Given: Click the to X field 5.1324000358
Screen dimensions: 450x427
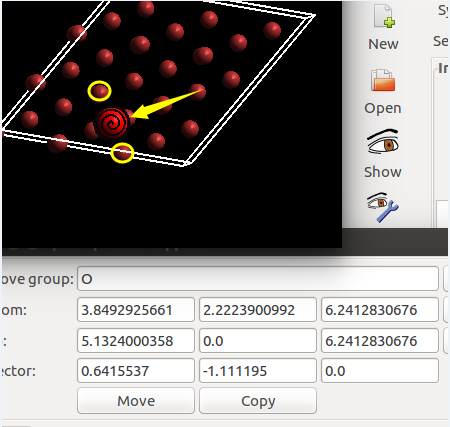Looking at the screenshot, I should (x=136, y=341).
